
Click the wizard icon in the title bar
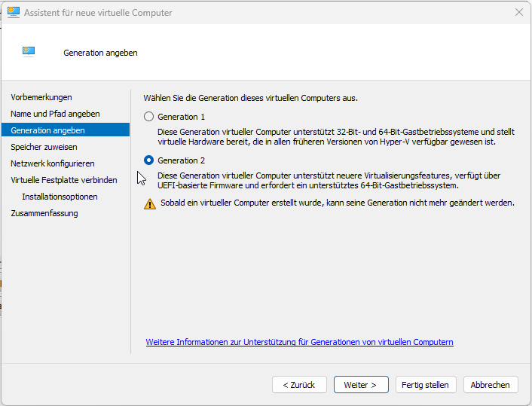click(14, 13)
